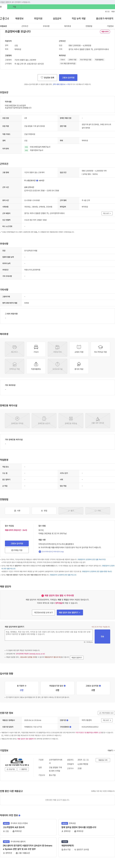Screen dimensions: 115x868
Task: Click the 이메일 지원 button
Action: 17,550
